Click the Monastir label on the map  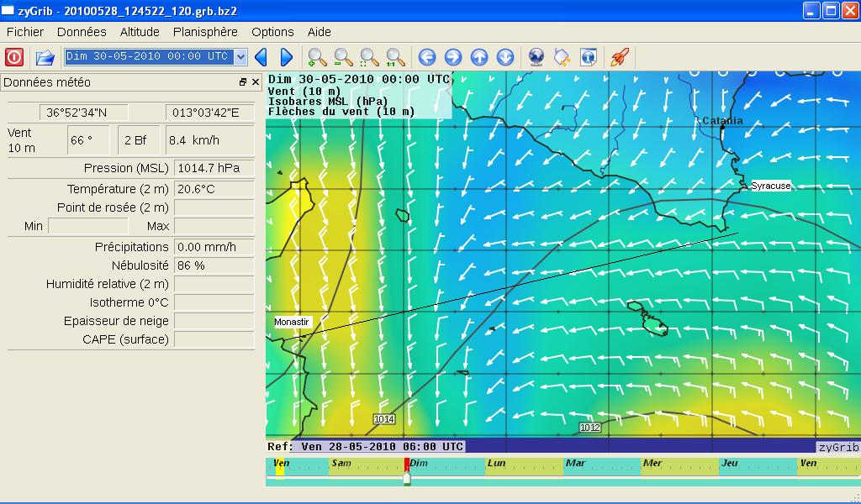pyautogui.click(x=292, y=322)
